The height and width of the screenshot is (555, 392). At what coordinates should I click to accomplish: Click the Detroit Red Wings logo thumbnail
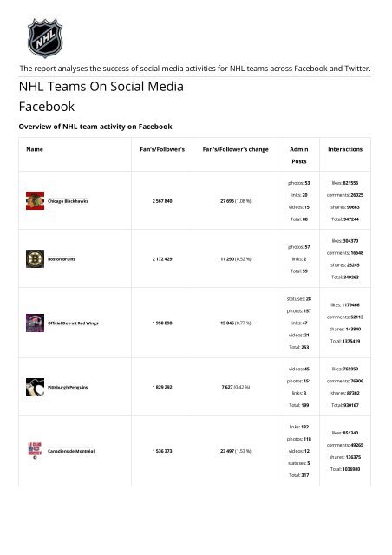coord(35,323)
